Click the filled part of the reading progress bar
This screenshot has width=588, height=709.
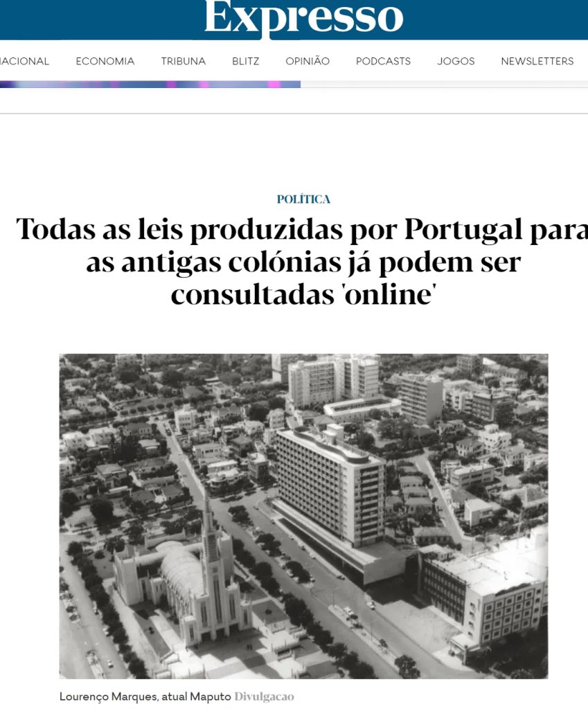click(150, 84)
